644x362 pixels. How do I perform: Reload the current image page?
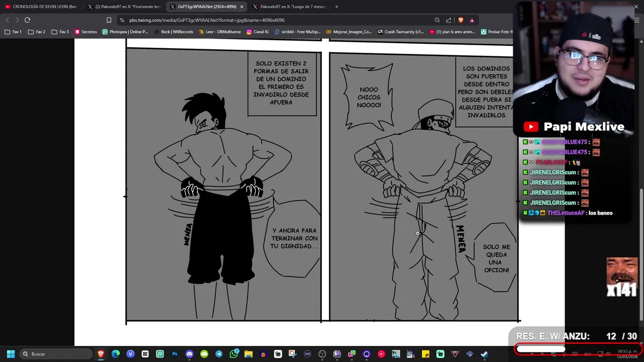click(28, 20)
